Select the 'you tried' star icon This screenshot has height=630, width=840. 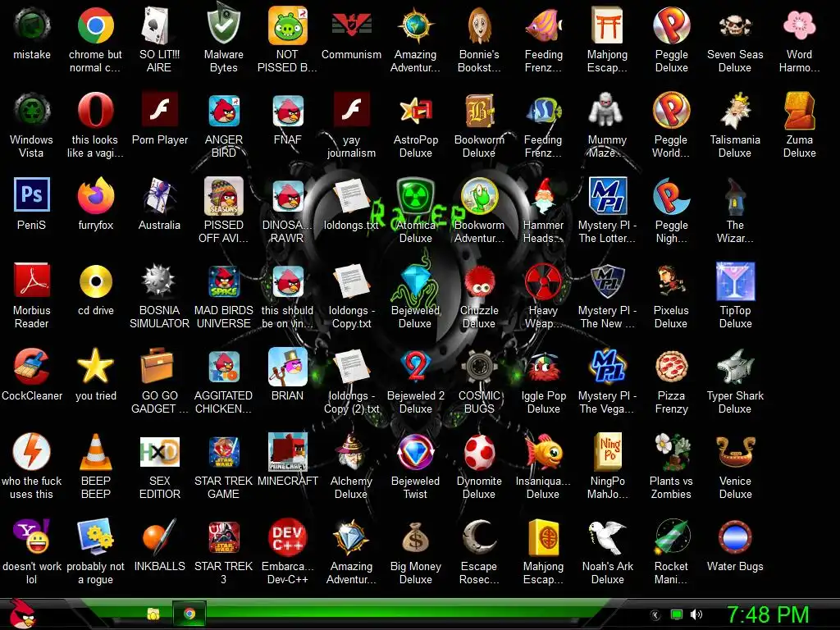[95, 367]
